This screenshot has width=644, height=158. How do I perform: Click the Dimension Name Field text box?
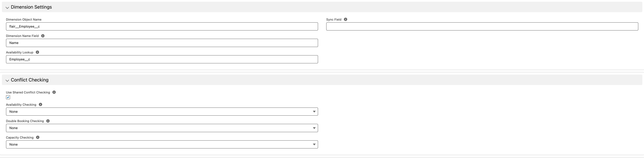click(162, 43)
